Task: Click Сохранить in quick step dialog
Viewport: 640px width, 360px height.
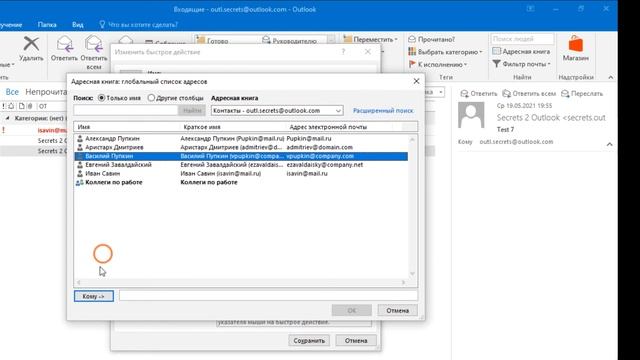Action: click(309, 340)
